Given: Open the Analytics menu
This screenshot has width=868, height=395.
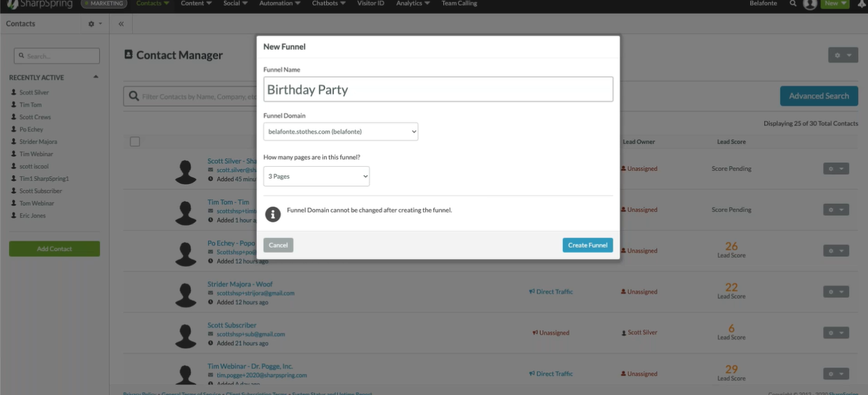Looking at the screenshot, I should click(412, 4).
